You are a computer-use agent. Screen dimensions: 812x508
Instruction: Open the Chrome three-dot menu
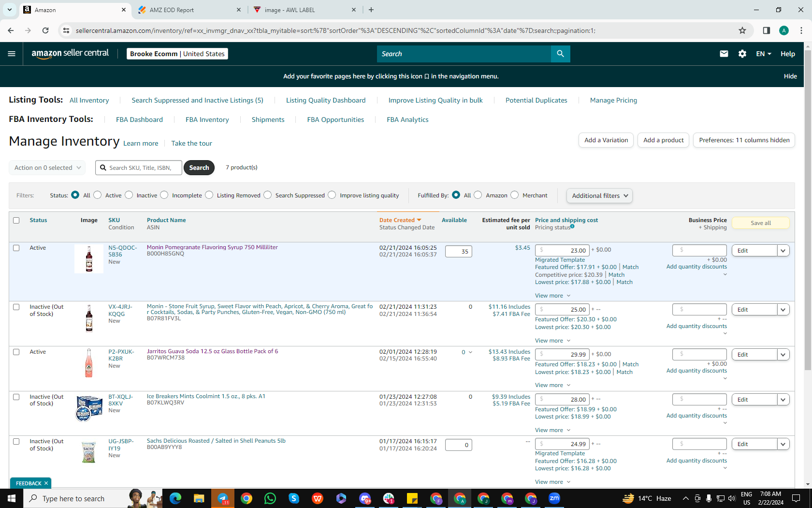[801, 30]
